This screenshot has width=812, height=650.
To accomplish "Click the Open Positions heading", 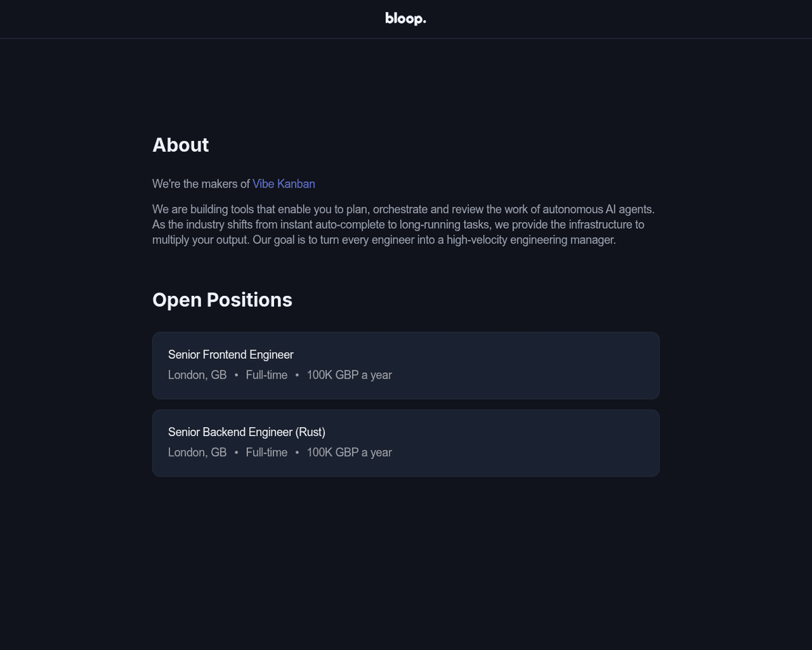I will coord(222,300).
